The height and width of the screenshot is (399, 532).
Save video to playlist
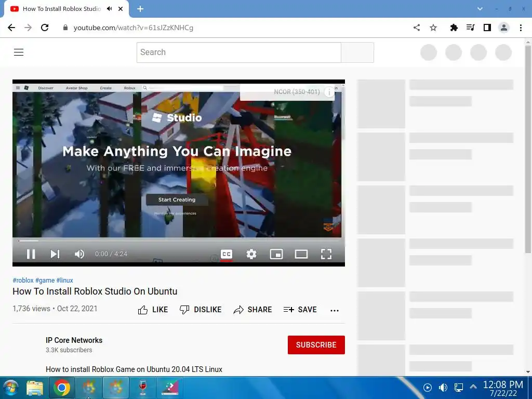[x=300, y=310]
